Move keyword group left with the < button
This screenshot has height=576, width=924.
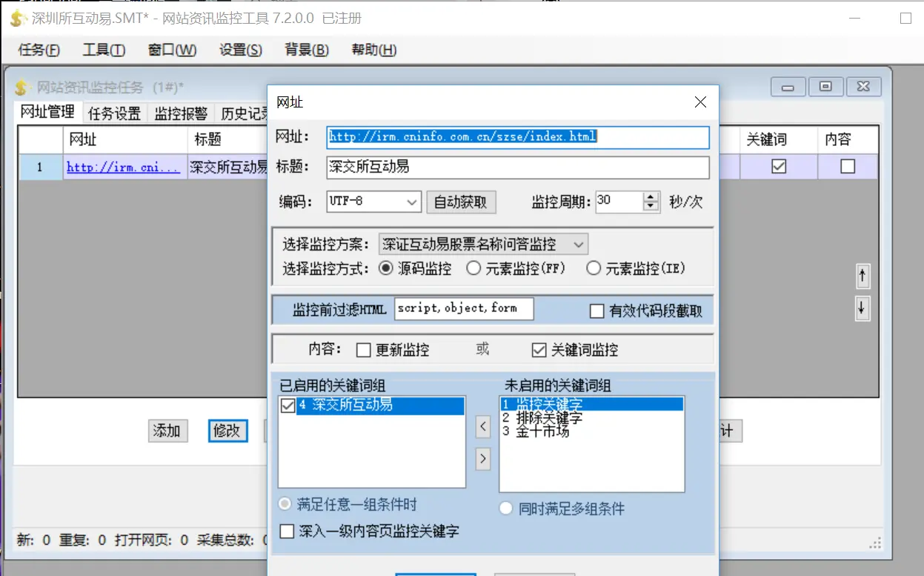483,426
